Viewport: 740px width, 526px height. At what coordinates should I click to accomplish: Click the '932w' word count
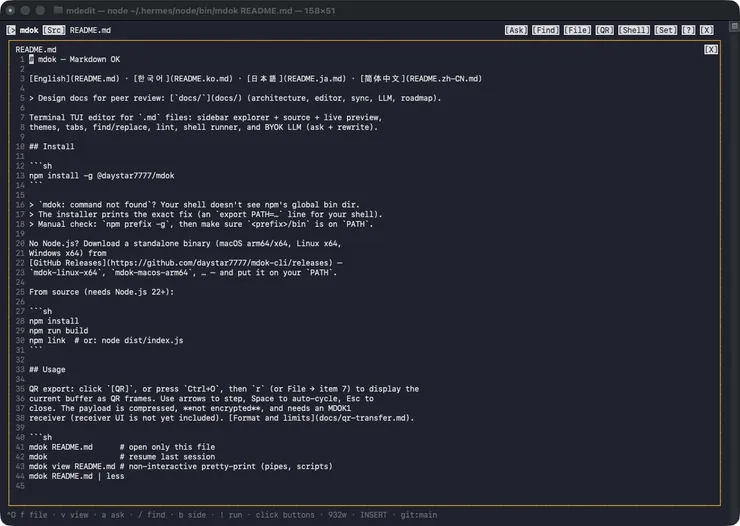pos(337,515)
